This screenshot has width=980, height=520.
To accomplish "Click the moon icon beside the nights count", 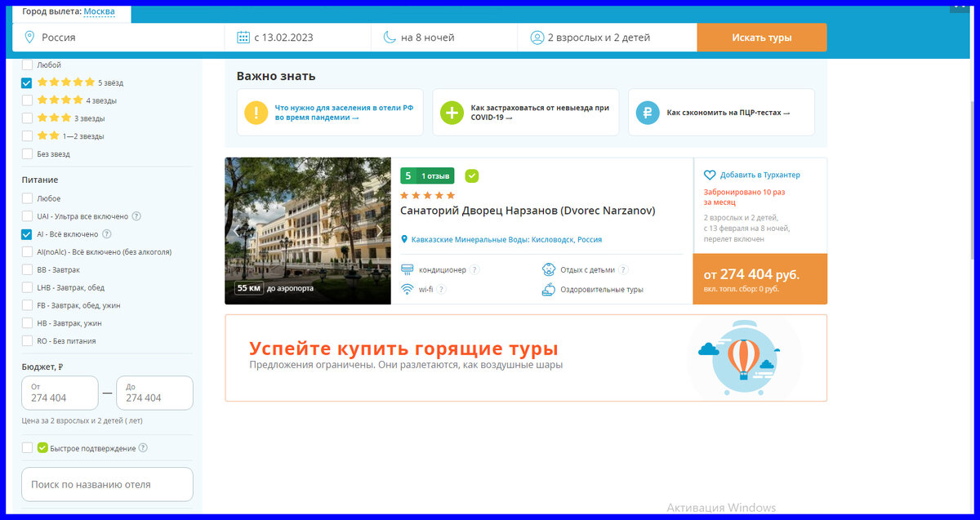I will tap(389, 38).
